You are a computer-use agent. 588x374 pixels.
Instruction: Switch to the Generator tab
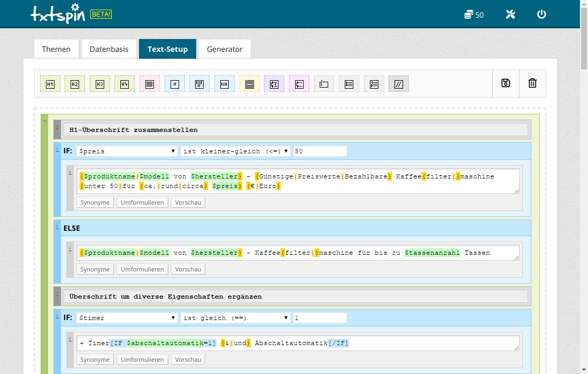coord(225,49)
